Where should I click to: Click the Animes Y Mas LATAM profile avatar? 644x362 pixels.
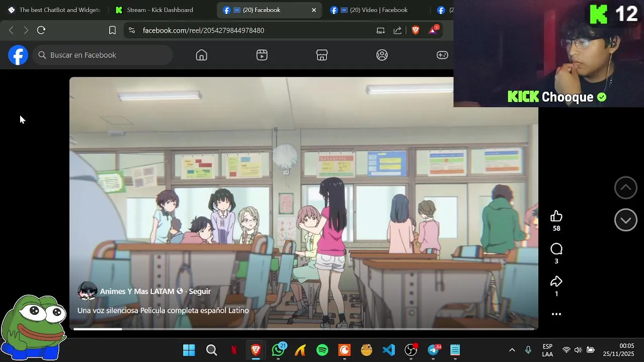(87, 291)
